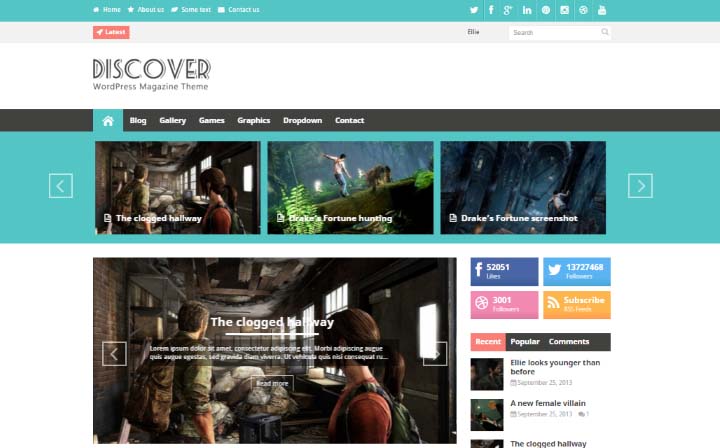Open The clogged hallway carousel thumbnail
720x448 pixels.
pos(178,188)
